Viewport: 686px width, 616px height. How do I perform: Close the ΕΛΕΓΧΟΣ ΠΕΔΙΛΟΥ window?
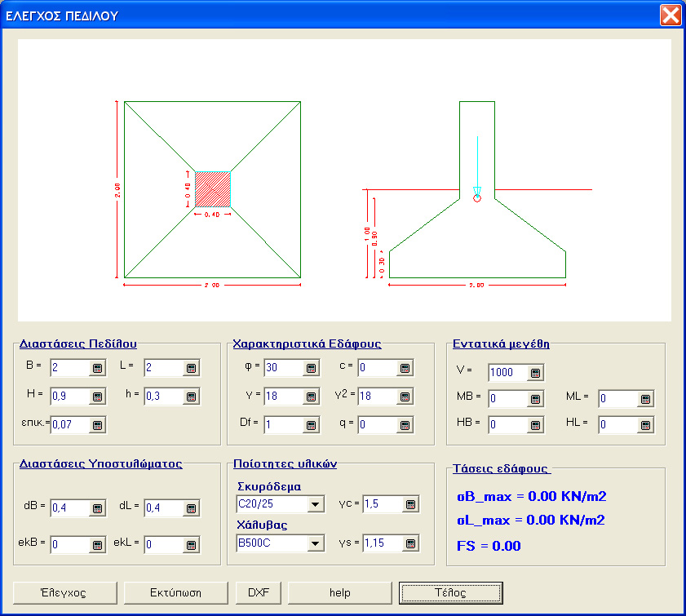coord(671,16)
